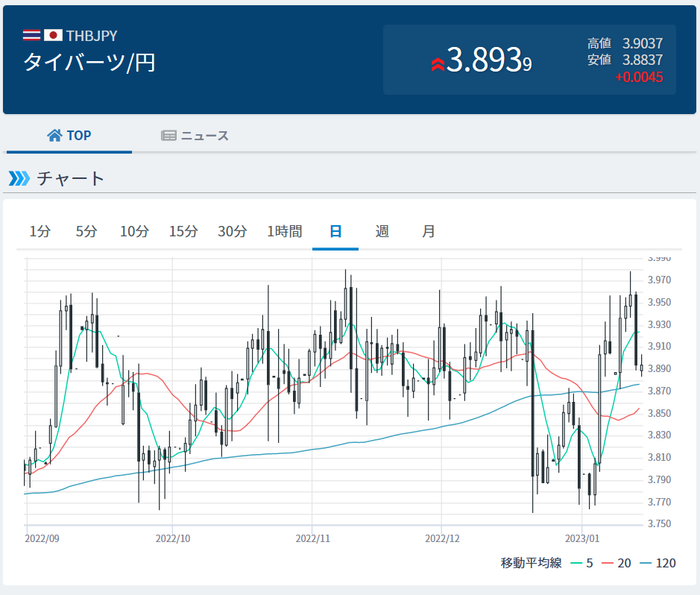
Task: Click the 3.950 price axis label
Action: 660,302
